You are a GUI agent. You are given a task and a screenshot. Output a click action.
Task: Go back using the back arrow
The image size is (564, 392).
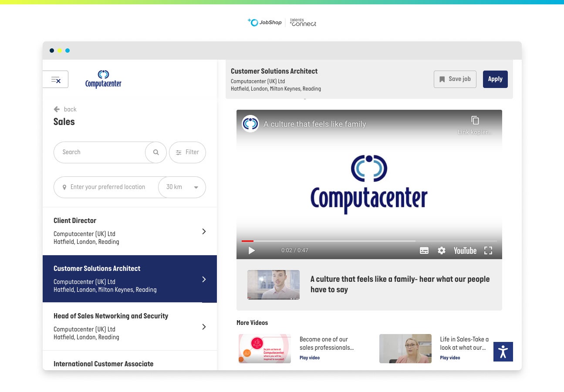click(x=57, y=109)
